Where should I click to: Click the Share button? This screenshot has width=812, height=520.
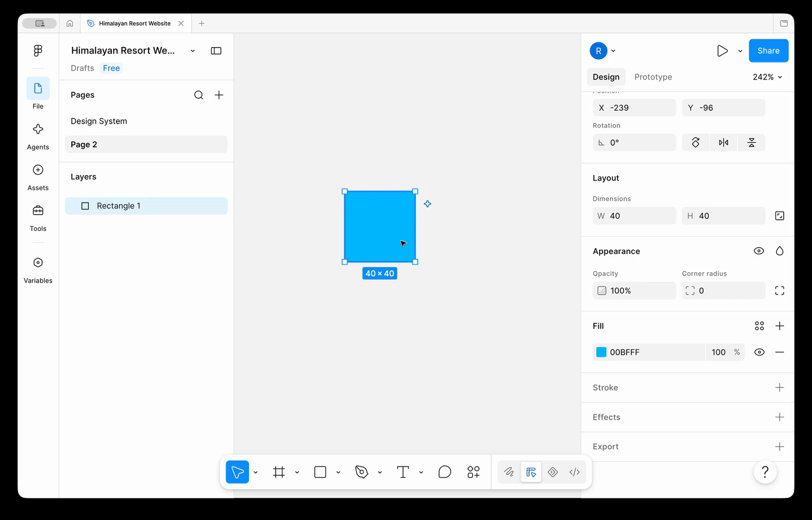point(768,50)
